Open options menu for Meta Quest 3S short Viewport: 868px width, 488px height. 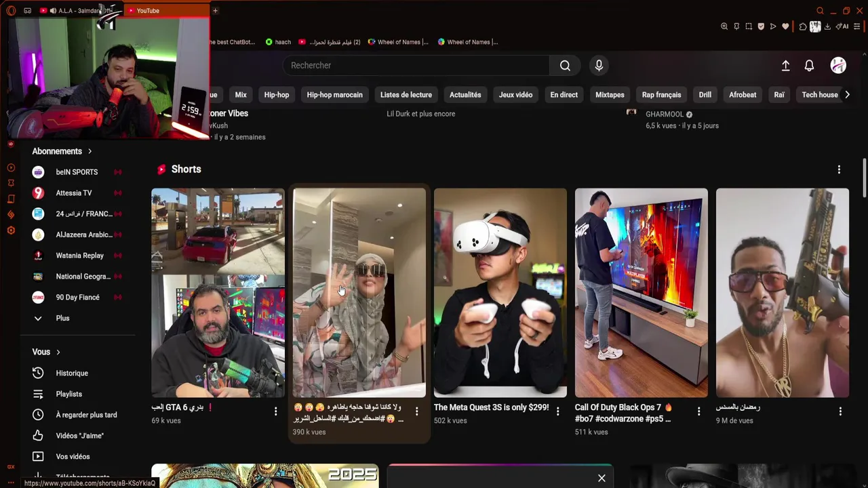(x=557, y=411)
